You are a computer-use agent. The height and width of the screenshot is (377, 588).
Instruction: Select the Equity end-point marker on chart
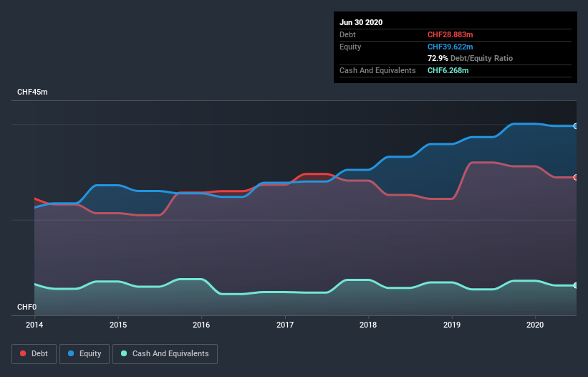(575, 126)
